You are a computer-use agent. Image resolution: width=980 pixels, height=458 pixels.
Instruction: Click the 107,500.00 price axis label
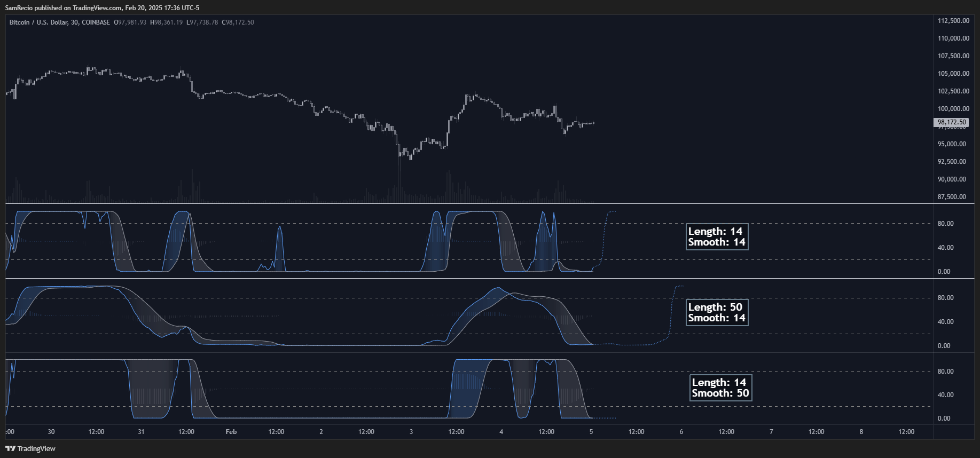tap(953, 56)
